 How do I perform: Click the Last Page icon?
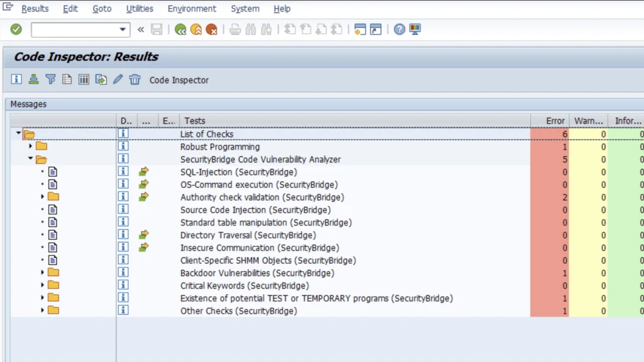click(x=337, y=29)
